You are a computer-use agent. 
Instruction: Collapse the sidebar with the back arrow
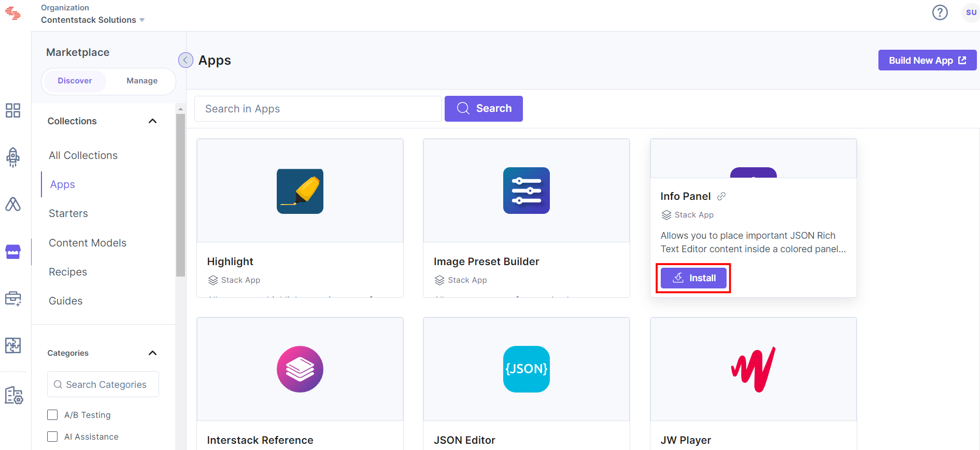point(186,60)
